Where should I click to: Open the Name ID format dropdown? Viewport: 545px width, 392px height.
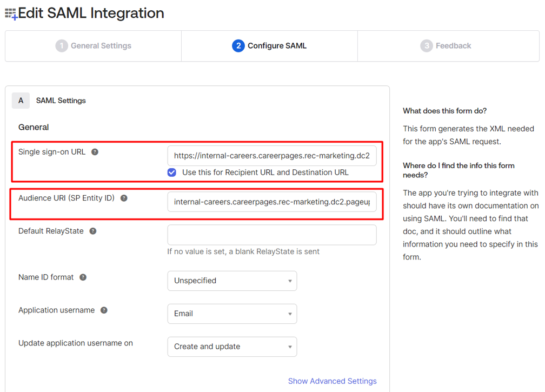click(x=232, y=281)
